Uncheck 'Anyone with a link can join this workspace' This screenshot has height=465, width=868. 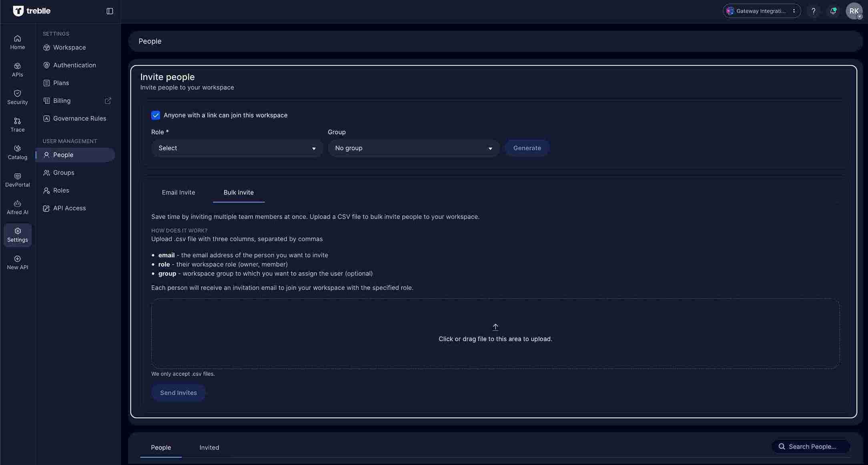156,115
